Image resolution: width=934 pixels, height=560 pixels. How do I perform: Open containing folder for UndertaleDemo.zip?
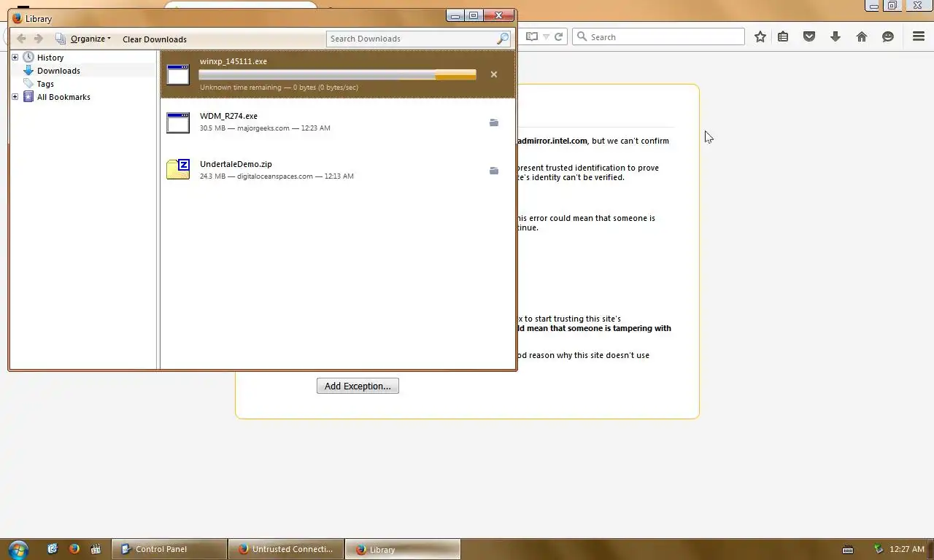[494, 171]
